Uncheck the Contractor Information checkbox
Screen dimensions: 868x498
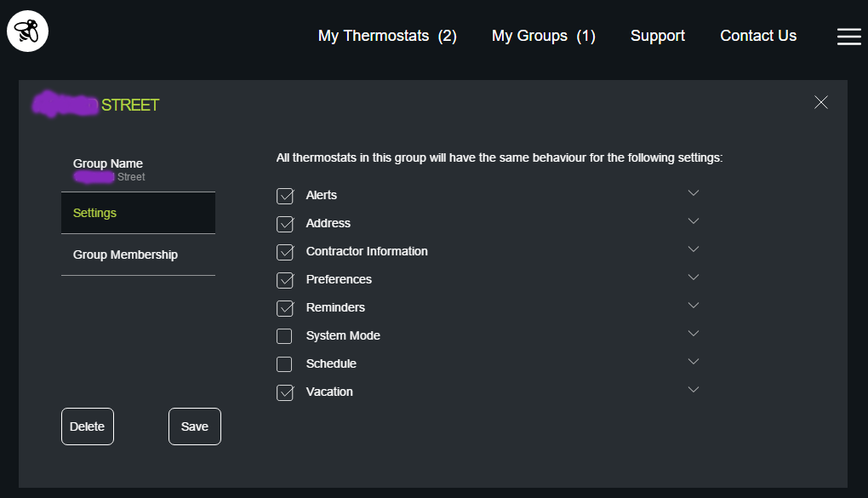pos(285,252)
